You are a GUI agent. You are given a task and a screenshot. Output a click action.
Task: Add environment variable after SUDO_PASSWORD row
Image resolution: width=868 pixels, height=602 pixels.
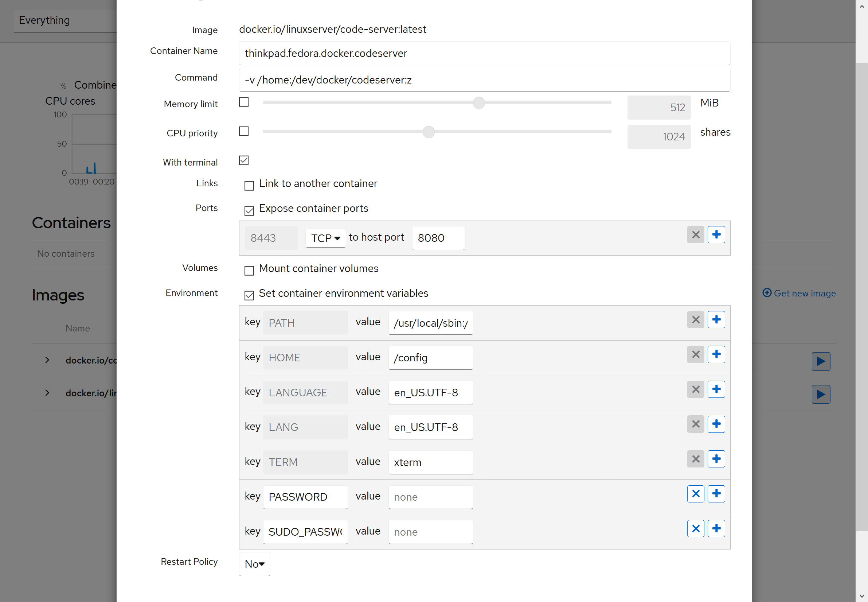(x=716, y=528)
